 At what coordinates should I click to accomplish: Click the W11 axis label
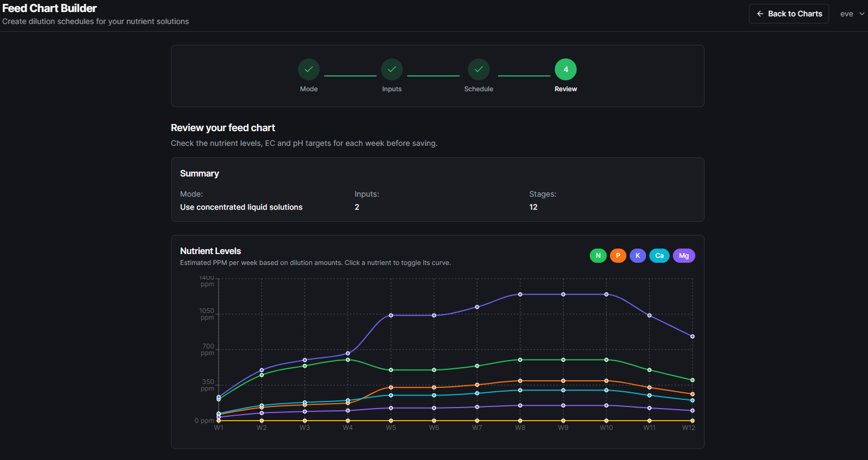(x=649, y=428)
